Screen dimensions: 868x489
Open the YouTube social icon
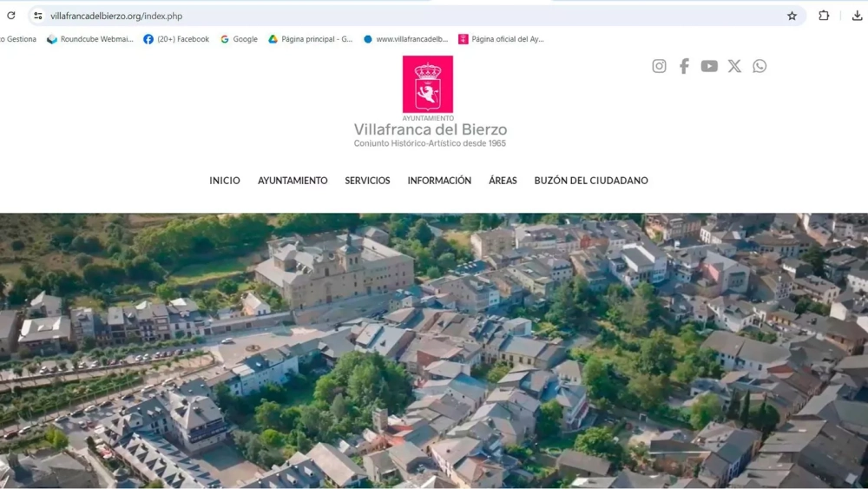click(709, 66)
